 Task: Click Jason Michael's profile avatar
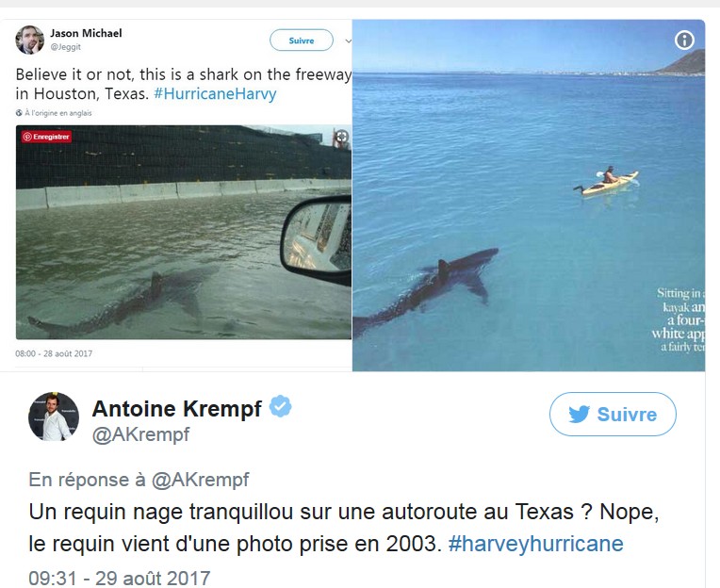click(x=29, y=40)
